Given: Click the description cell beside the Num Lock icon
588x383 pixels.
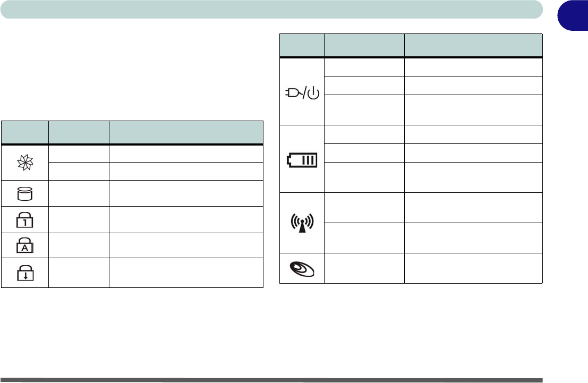Looking at the screenshot, I should tap(186, 219).
